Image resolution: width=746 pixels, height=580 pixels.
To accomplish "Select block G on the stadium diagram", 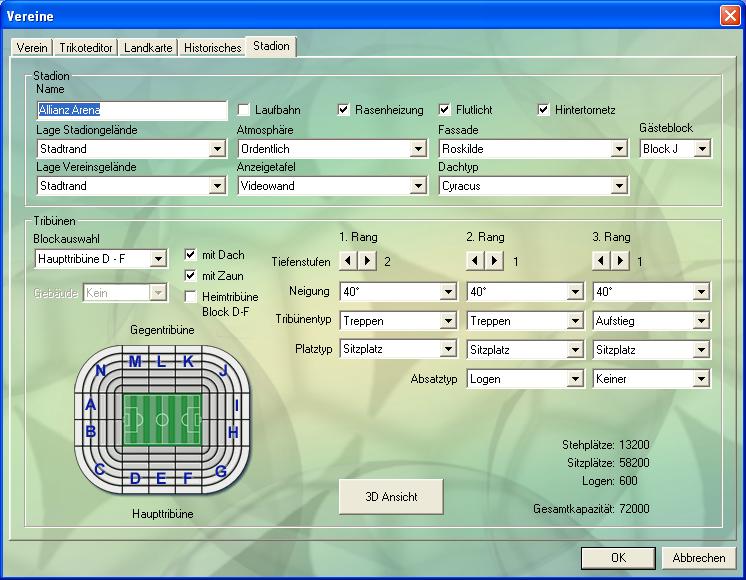I will [221, 471].
